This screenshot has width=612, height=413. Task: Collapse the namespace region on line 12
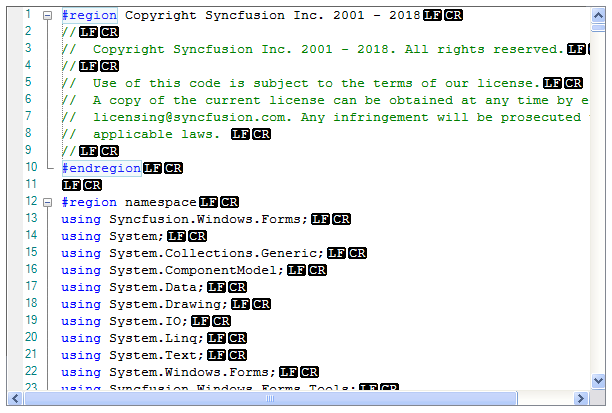47,202
